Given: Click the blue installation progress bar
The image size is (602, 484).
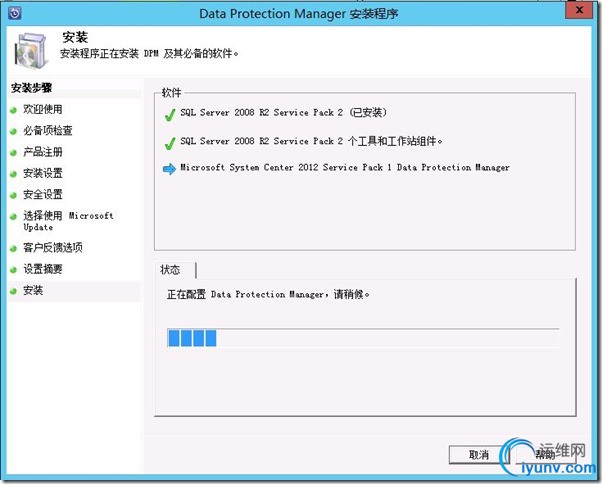Looking at the screenshot, I should (x=363, y=338).
